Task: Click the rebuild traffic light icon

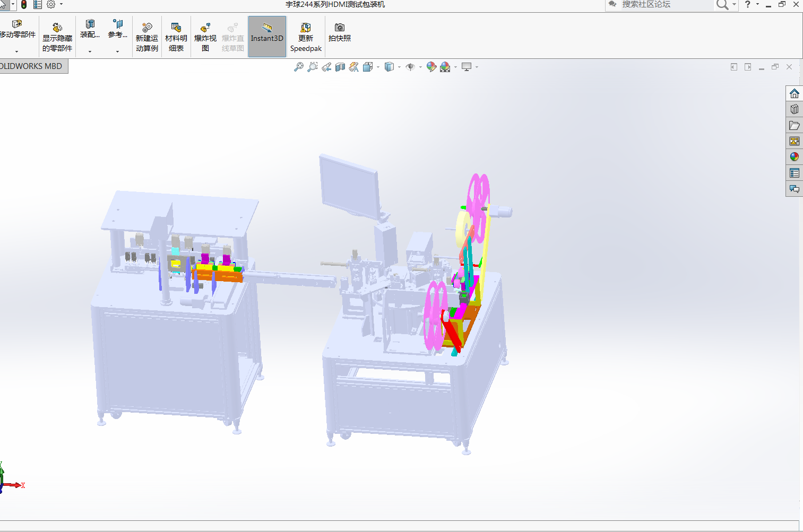Action: tap(24, 5)
